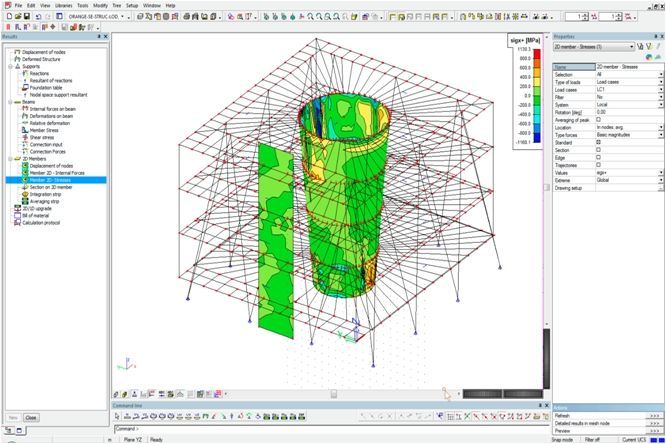Toggle the Averaging of peak checkbox
666x444 pixels.
598,119
